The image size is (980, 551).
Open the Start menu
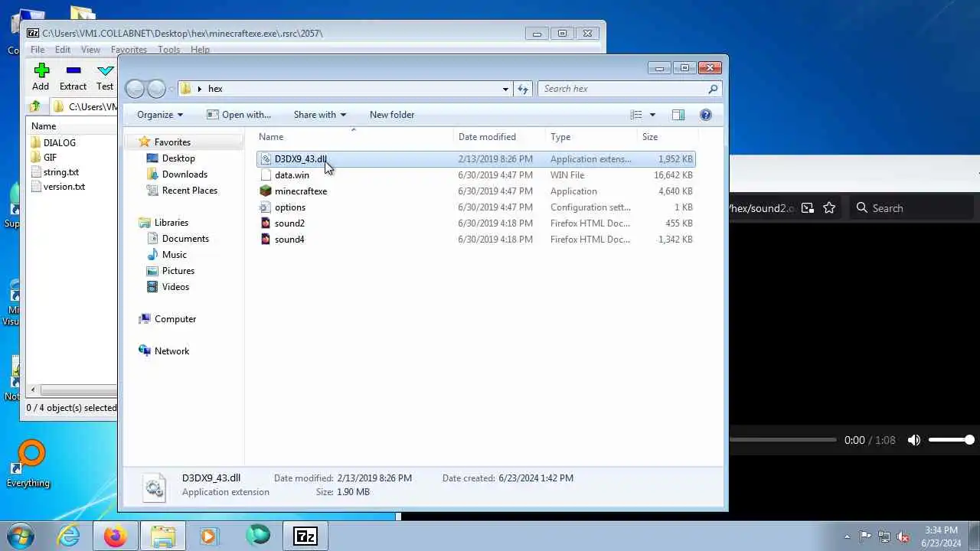(20, 536)
